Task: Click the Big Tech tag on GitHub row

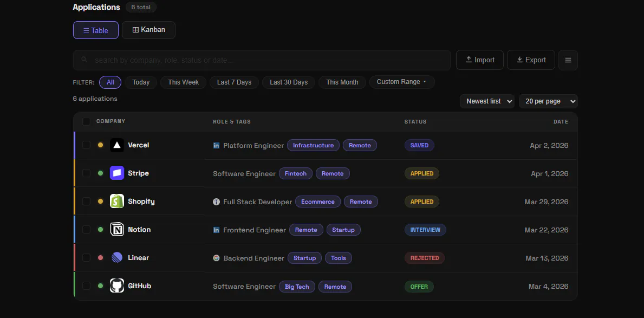Action: coord(297,287)
